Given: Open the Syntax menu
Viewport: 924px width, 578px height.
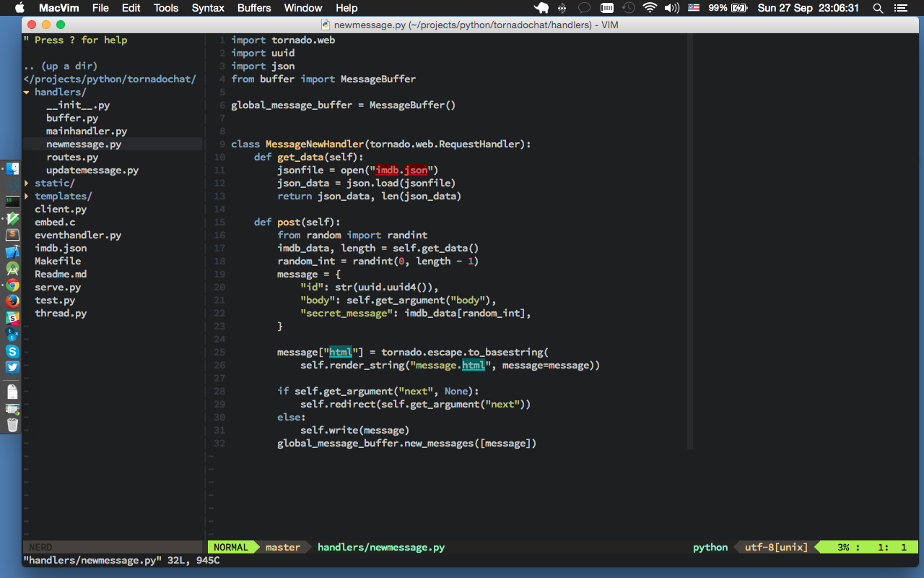Looking at the screenshot, I should [208, 8].
